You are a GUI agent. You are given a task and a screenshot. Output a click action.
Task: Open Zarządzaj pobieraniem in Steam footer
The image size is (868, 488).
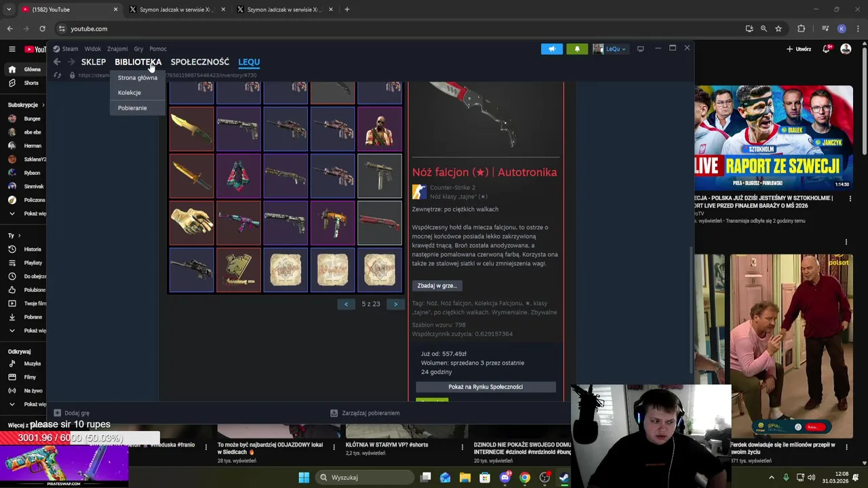[365, 413]
